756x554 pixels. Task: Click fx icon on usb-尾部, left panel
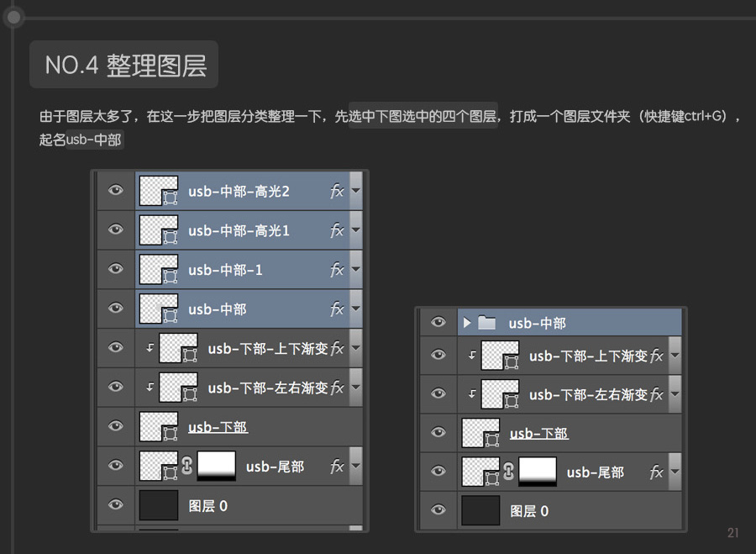point(337,467)
